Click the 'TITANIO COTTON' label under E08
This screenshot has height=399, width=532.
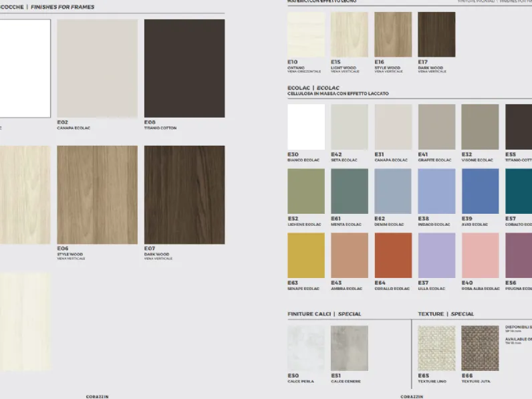tap(160, 128)
